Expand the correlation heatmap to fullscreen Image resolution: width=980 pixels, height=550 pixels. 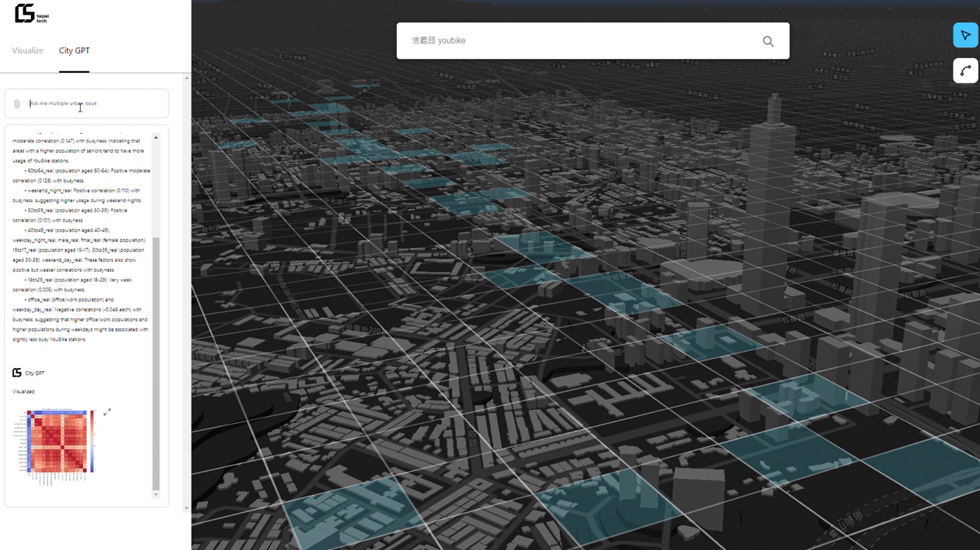(x=107, y=412)
